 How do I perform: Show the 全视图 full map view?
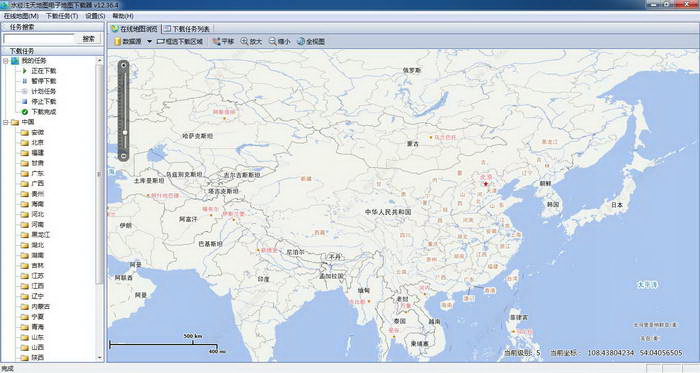coord(311,41)
